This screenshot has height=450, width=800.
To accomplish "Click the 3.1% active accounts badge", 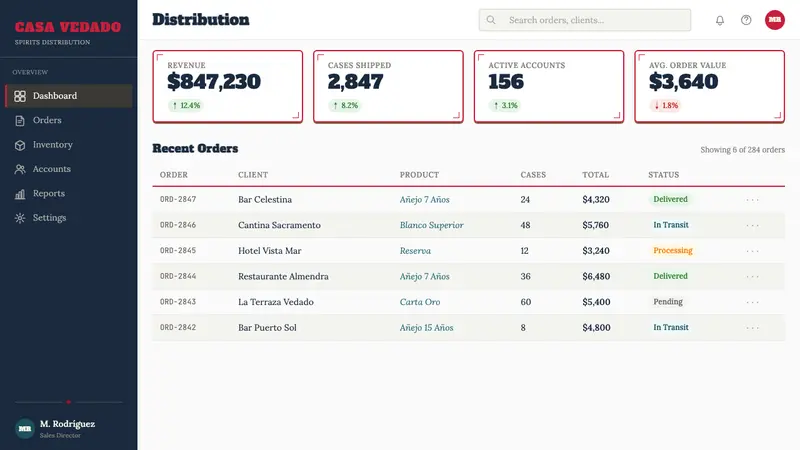I will pos(505,106).
